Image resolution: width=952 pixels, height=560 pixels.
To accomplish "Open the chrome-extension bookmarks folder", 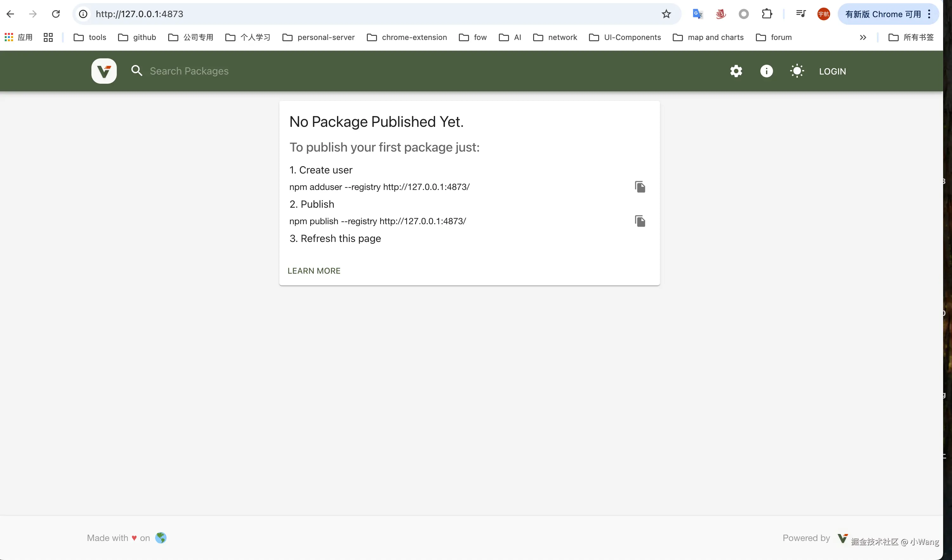I will (407, 37).
